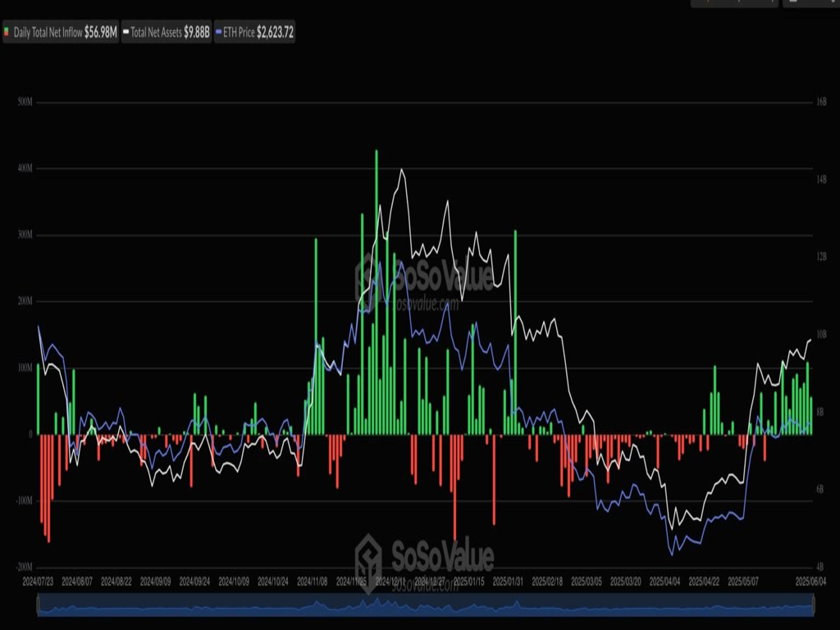Click the white Total Net Assets legend marker

(126, 33)
